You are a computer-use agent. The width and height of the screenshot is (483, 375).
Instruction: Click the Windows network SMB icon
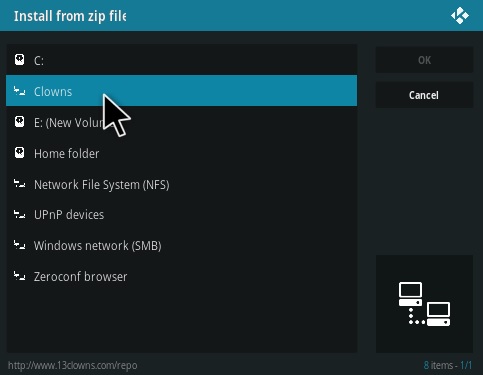(x=19, y=245)
